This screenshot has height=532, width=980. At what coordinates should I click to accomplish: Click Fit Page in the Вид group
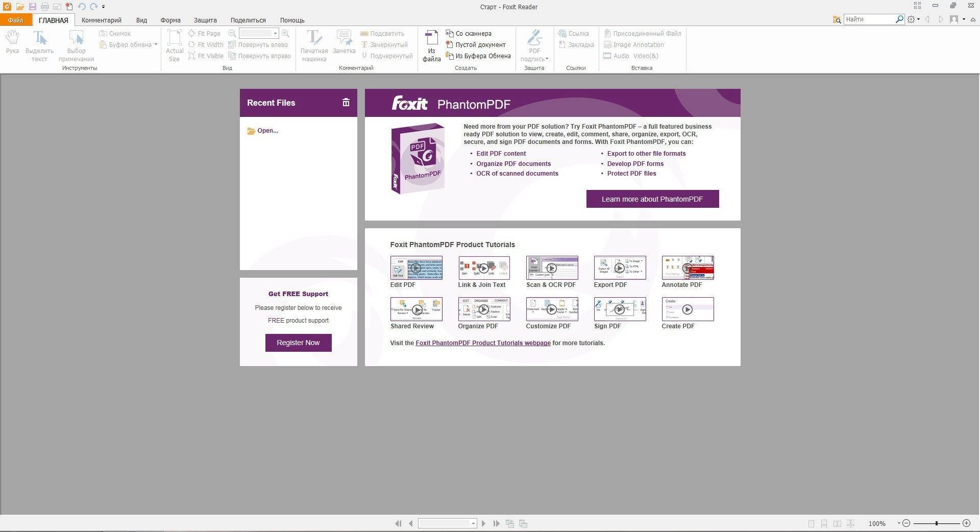pyautogui.click(x=205, y=34)
